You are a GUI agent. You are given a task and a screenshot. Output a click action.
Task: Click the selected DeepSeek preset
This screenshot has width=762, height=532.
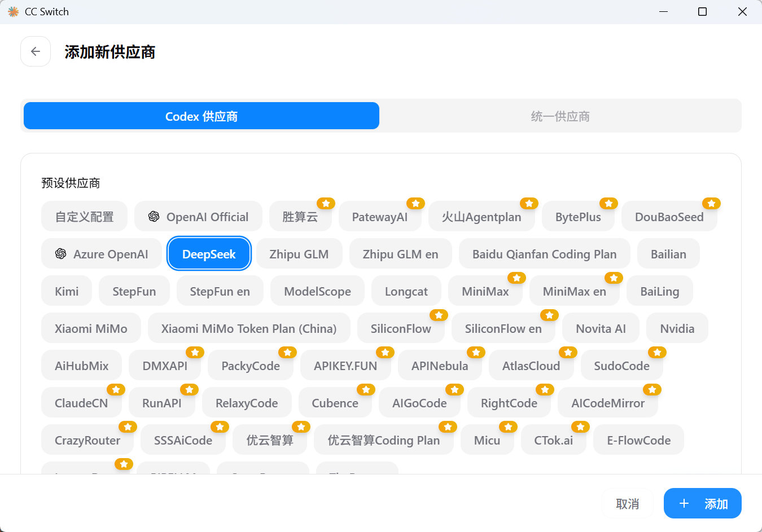[x=209, y=254]
